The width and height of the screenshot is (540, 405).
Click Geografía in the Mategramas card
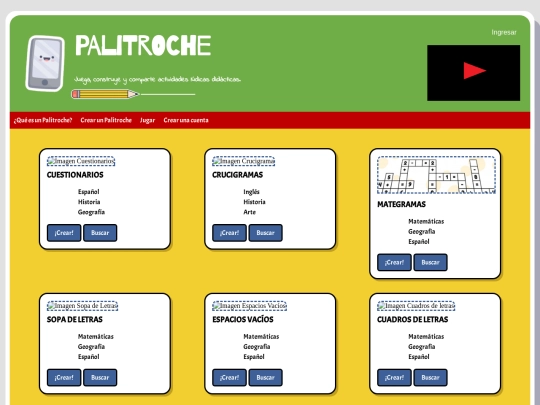click(x=422, y=231)
